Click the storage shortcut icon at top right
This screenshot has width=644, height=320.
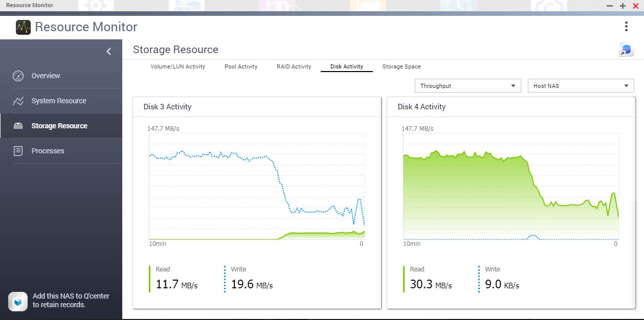pyautogui.click(x=627, y=50)
